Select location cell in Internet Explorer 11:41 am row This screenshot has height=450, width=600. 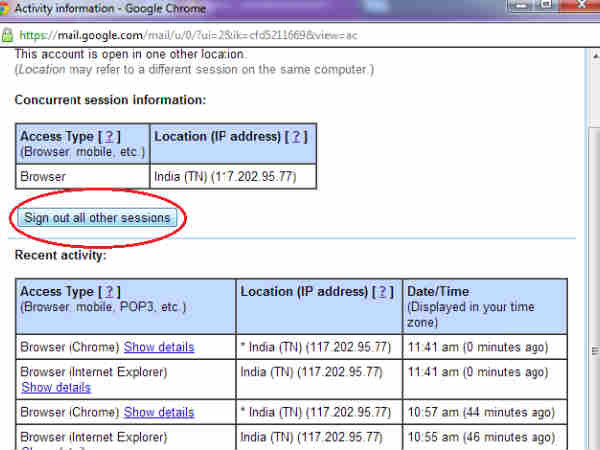point(319,379)
